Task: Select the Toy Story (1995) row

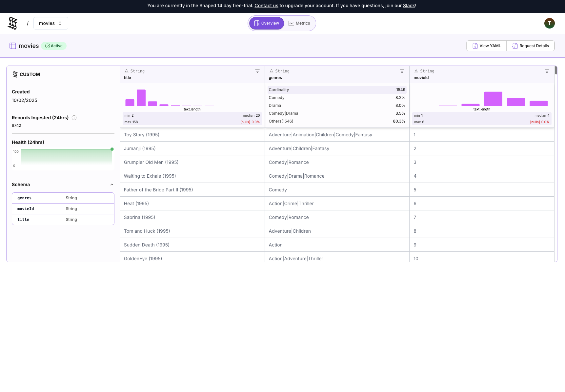Action: click(142, 135)
